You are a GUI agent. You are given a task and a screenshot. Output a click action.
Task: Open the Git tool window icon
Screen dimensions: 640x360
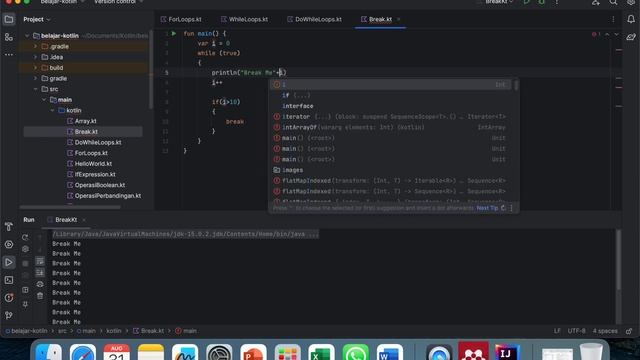[x=9, y=316]
